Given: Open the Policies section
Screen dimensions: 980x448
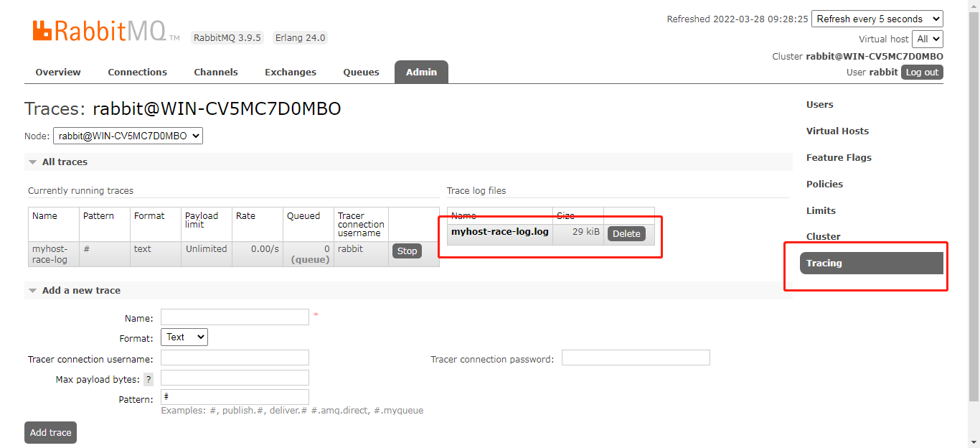Looking at the screenshot, I should [x=824, y=184].
